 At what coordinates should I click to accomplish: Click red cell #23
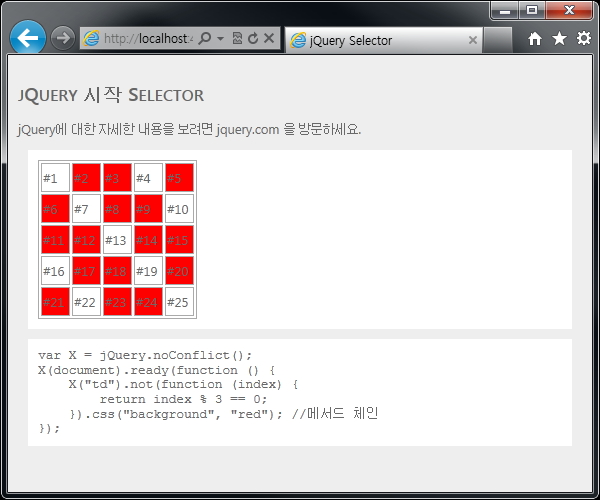[117, 301]
